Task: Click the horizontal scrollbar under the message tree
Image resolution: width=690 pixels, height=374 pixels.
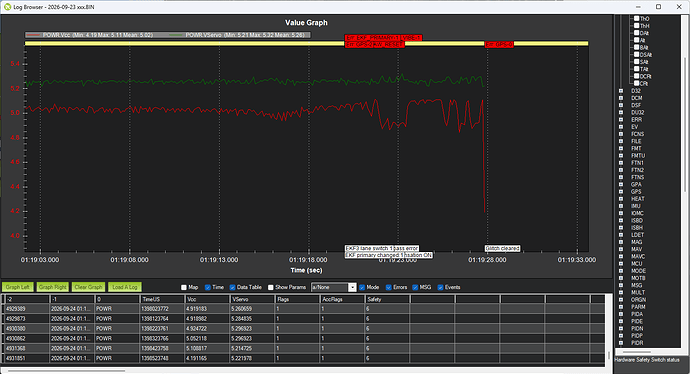Action: tap(637, 352)
